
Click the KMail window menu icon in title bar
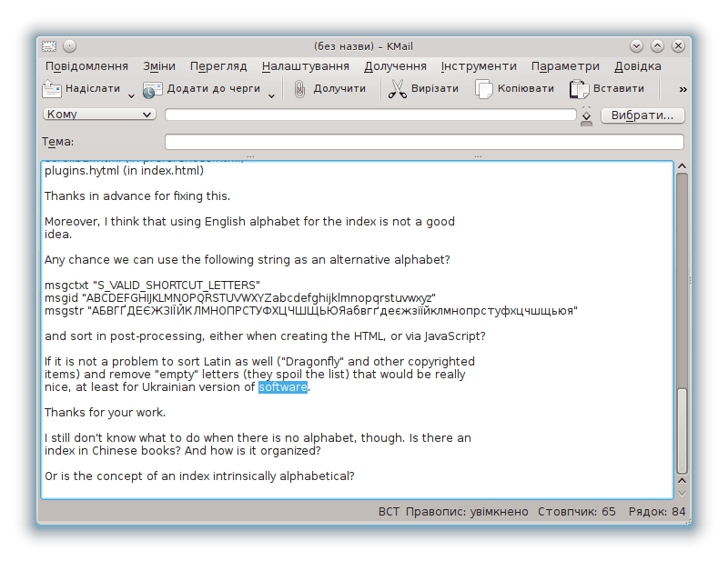click(49, 46)
